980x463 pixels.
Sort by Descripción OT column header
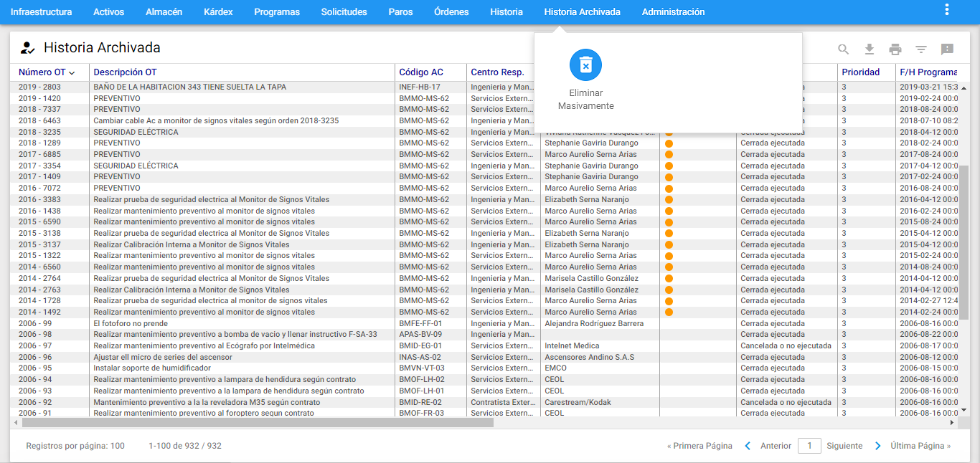tap(125, 72)
